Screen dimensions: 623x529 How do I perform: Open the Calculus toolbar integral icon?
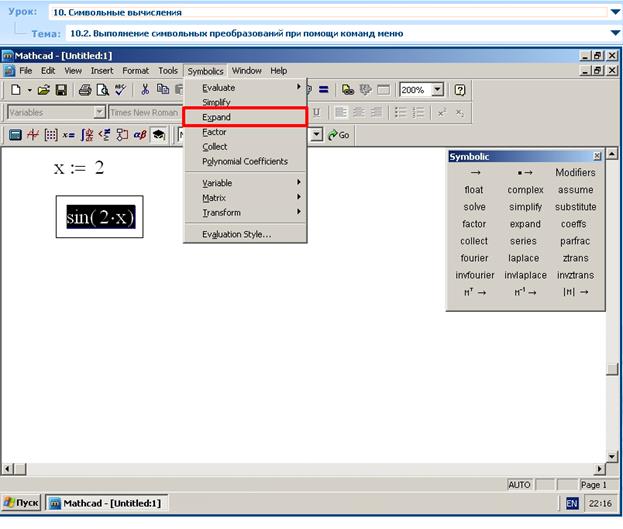coord(87,135)
